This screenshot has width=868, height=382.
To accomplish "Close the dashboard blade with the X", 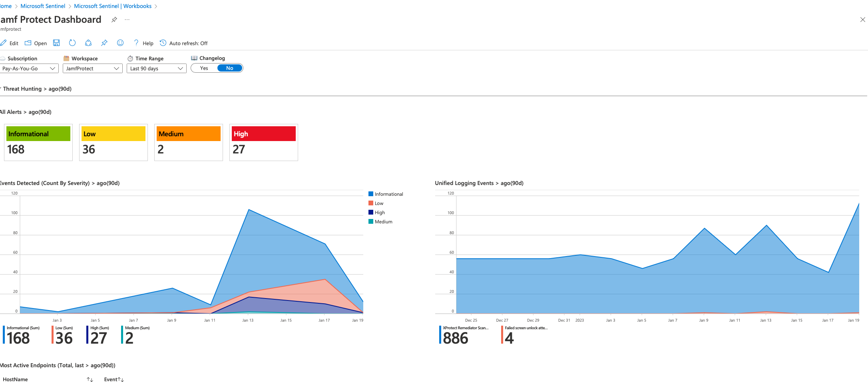I will pos(862,20).
